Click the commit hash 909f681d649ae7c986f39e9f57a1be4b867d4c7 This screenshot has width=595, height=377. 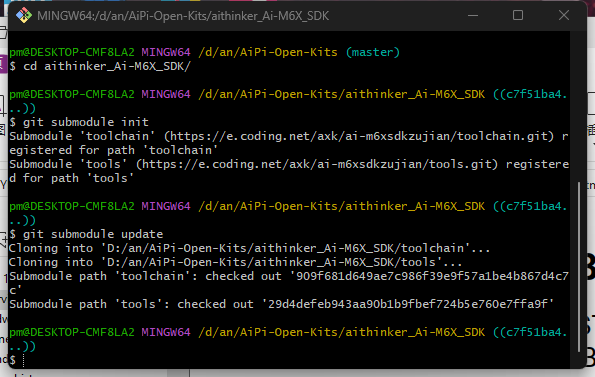432,276
